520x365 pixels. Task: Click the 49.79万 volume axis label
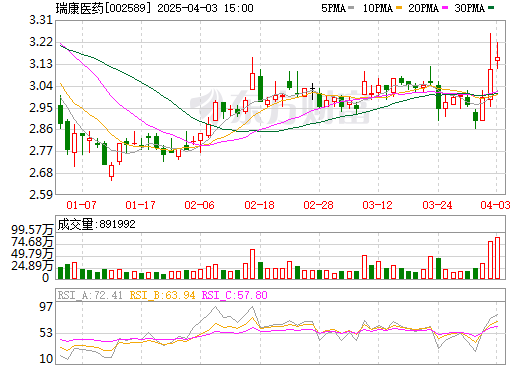[x=32, y=254]
